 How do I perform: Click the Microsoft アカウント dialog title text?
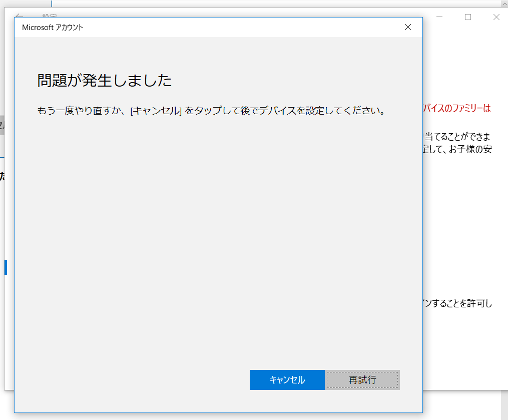[x=53, y=28]
